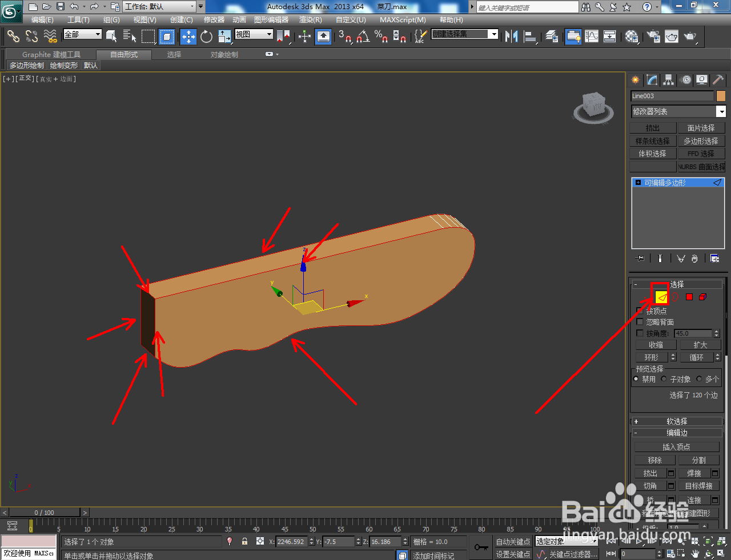Enable the 按顶点 checkbox
Image resolution: width=731 pixels, height=560 pixels.
click(640, 311)
